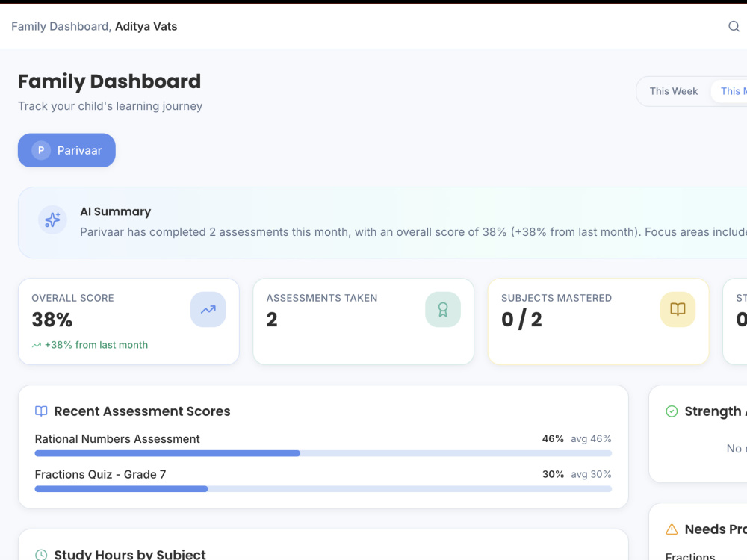Click the Strength card heading
747x560 pixels.
(715, 411)
